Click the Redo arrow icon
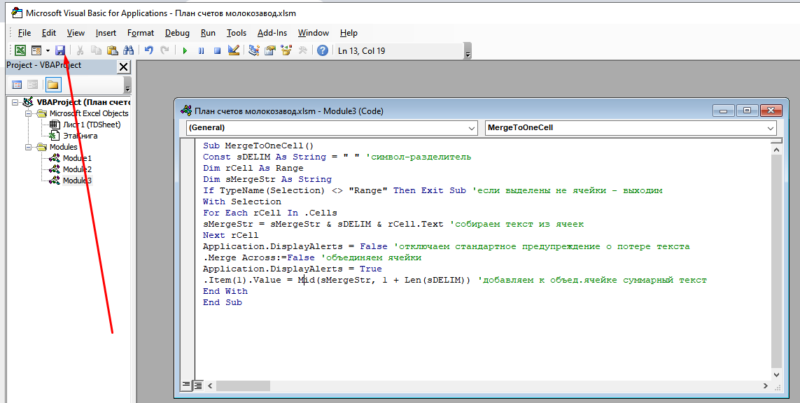 click(x=165, y=51)
